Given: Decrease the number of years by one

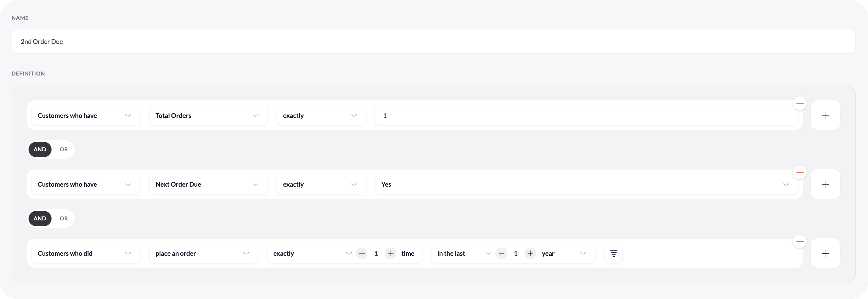Looking at the screenshot, I should click(501, 254).
